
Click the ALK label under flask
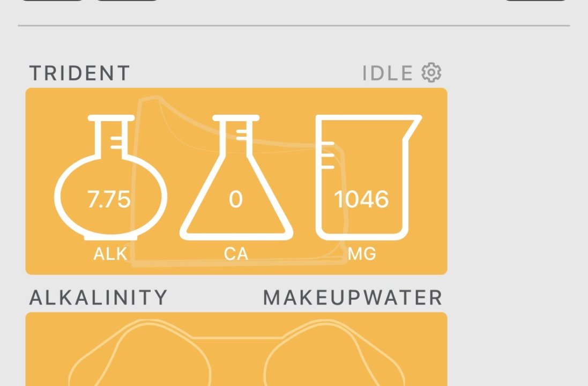click(x=110, y=253)
